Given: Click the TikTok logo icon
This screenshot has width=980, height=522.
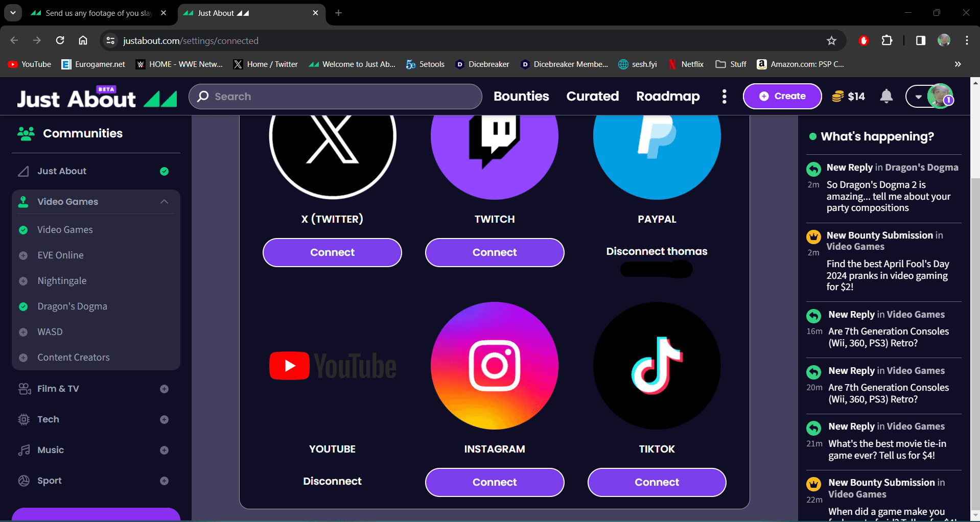Looking at the screenshot, I should click(x=657, y=366).
